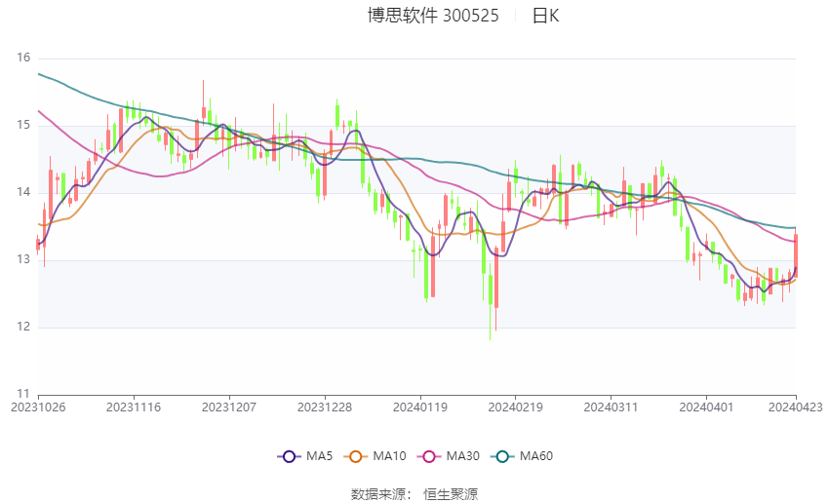Click the 20231116 x-axis date label

point(134,407)
